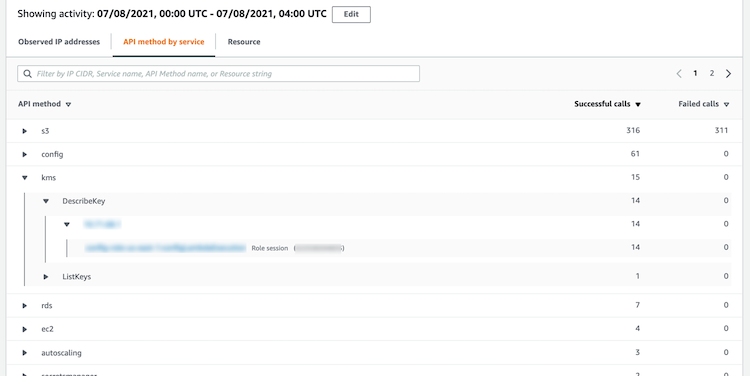Collapse the kms service row

[x=25, y=178]
